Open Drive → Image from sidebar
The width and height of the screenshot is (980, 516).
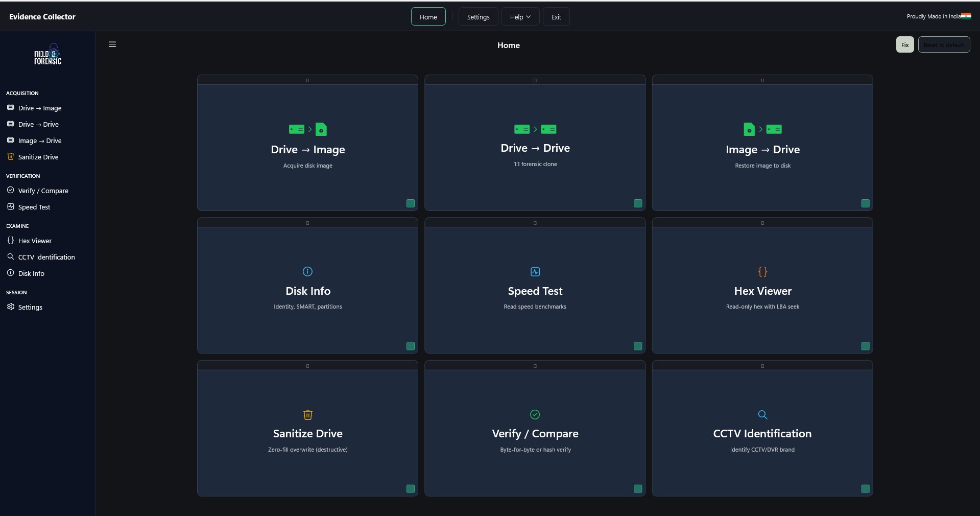point(40,108)
